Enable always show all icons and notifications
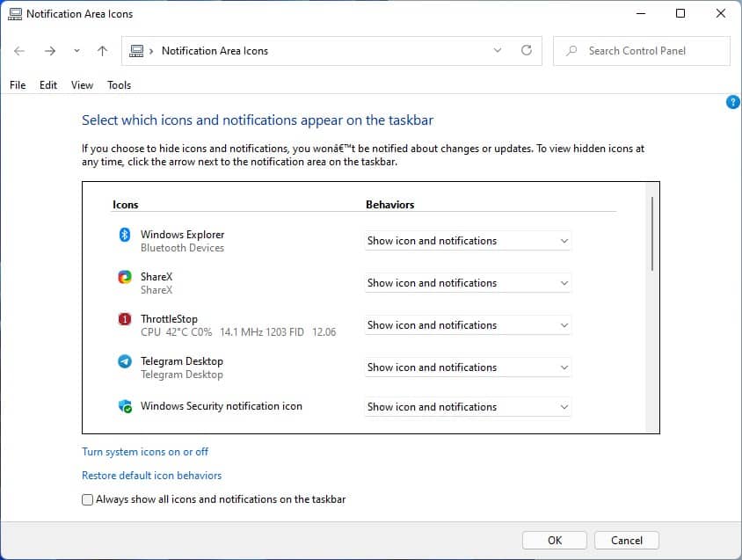Image resolution: width=742 pixels, height=560 pixels. [x=87, y=498]
